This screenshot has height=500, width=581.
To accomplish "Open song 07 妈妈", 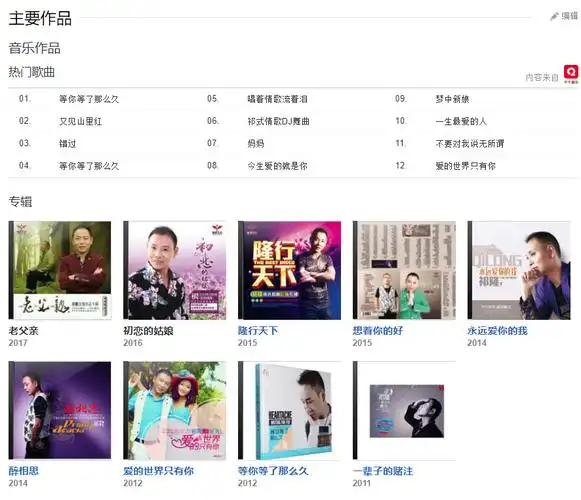I will point(256,143).
